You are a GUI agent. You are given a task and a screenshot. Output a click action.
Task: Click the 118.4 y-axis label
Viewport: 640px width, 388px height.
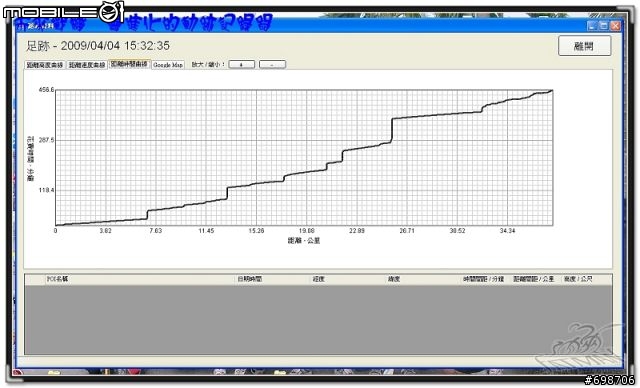point(46,190)
